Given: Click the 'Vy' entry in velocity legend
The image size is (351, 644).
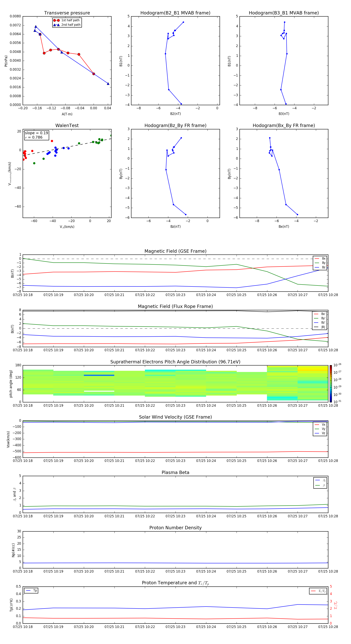Looking at the screenshot, I should (320, 429).
